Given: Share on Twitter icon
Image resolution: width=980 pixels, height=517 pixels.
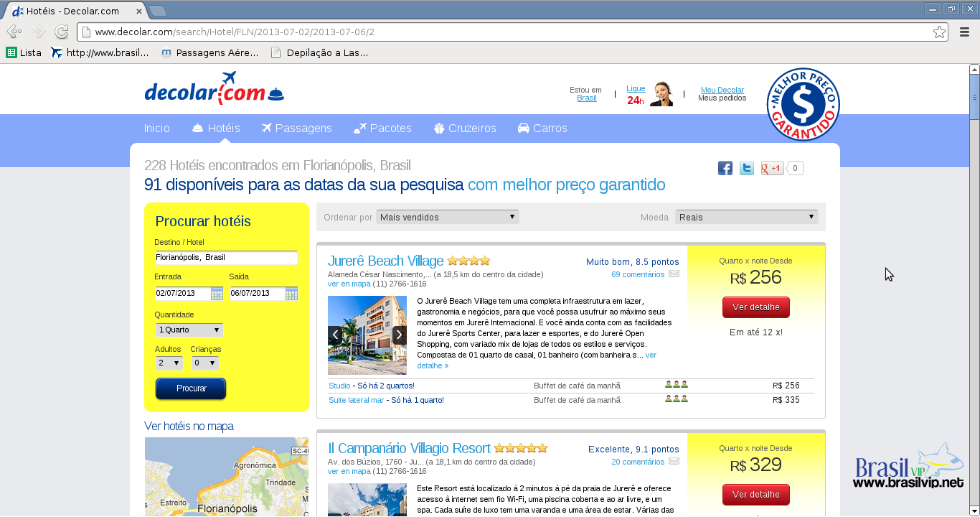Looking at the screenshot, I should click(x=747, y=168).
